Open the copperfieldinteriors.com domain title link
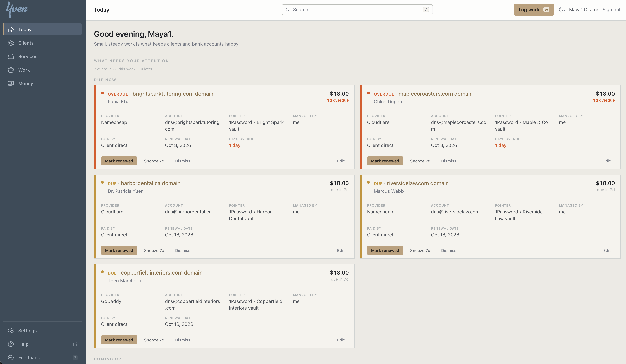This screenshot has height=364, width=626. [x=162, y=273]
